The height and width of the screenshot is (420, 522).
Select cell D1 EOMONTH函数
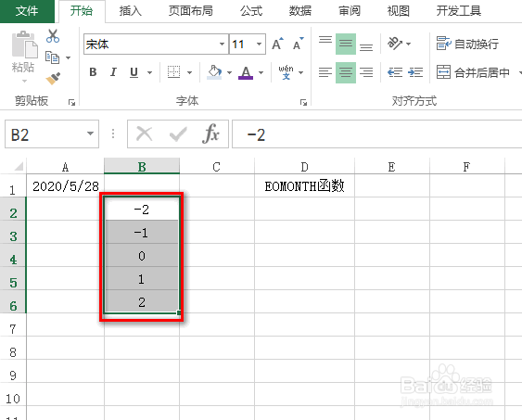tap(304, 185)
